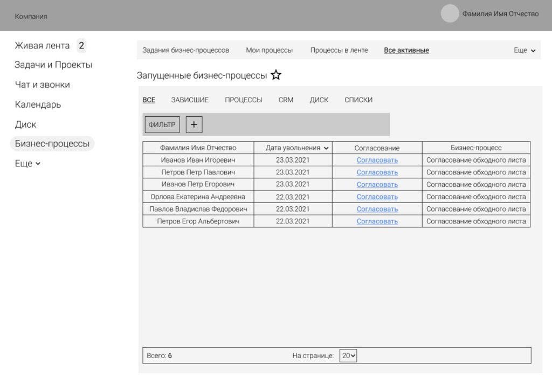Expand the 'Еще' dropdown in top navigation bar
Image resolution: width=552 pixels, height=392 pixels.
525,50
